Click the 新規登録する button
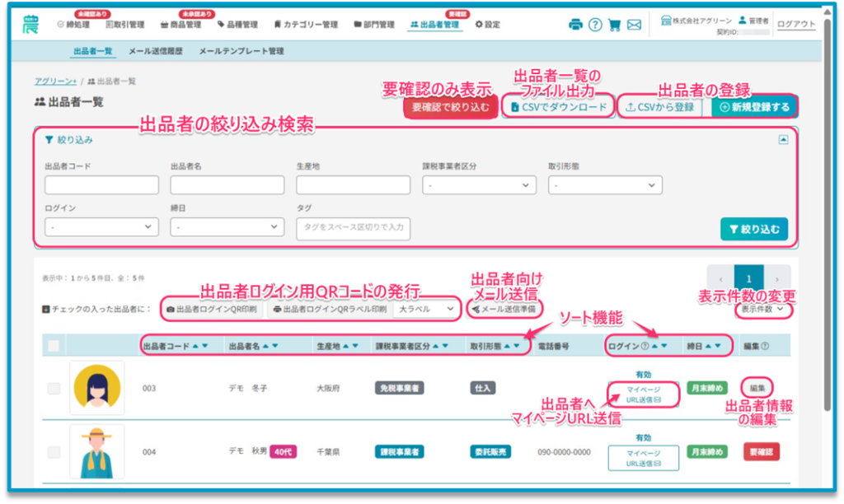Image resolution: width=844 pixels, height=504 pixels. point(754,107)
